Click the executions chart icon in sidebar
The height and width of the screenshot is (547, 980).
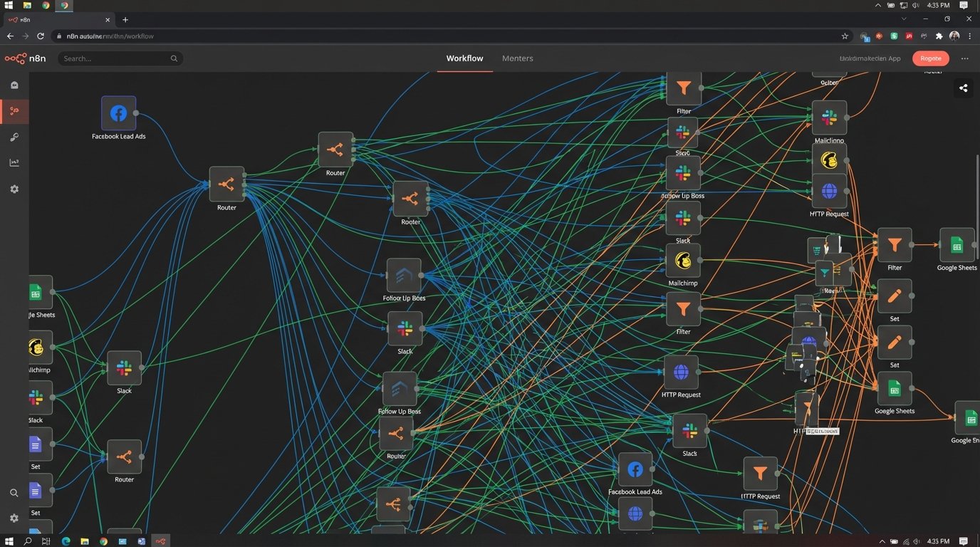pos(14,163)
